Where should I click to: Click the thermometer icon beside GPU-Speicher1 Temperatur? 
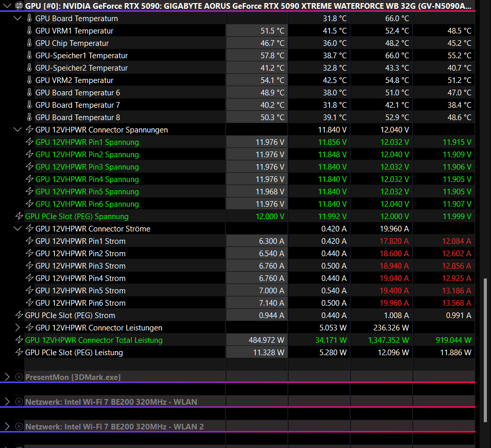pos(29,56)
